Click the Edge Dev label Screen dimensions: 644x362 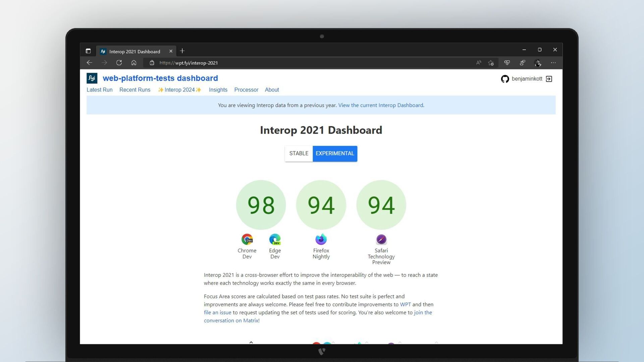275,253
